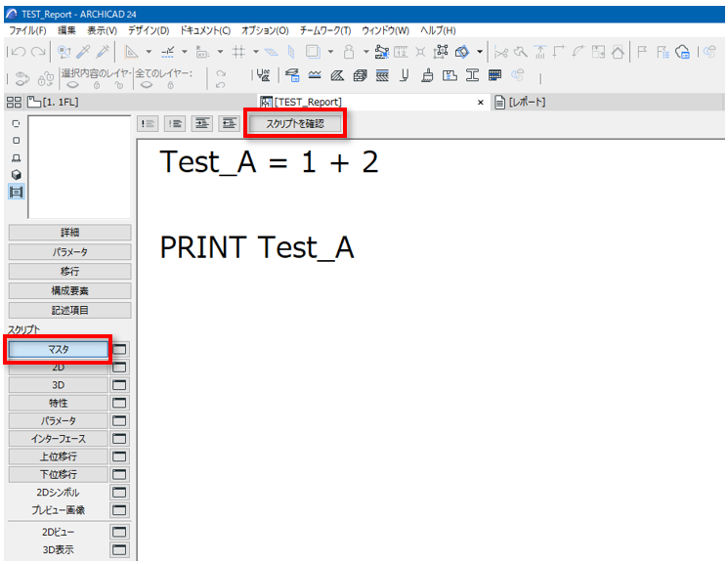
Task: Expand the trace reference dropdown arrow
Action: (x=330, y=52)
